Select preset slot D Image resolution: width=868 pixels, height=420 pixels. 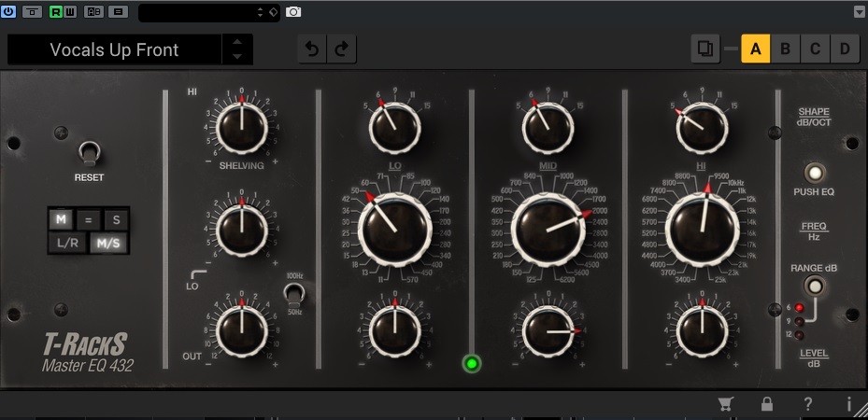point(845,49)
